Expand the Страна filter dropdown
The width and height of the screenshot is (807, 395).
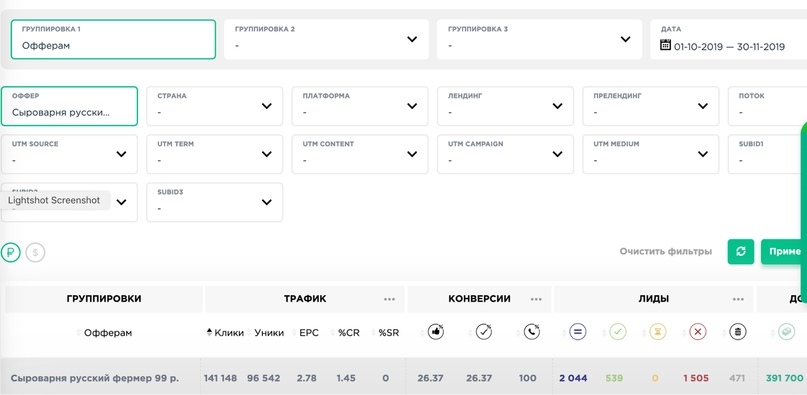(x=215, y=106)
